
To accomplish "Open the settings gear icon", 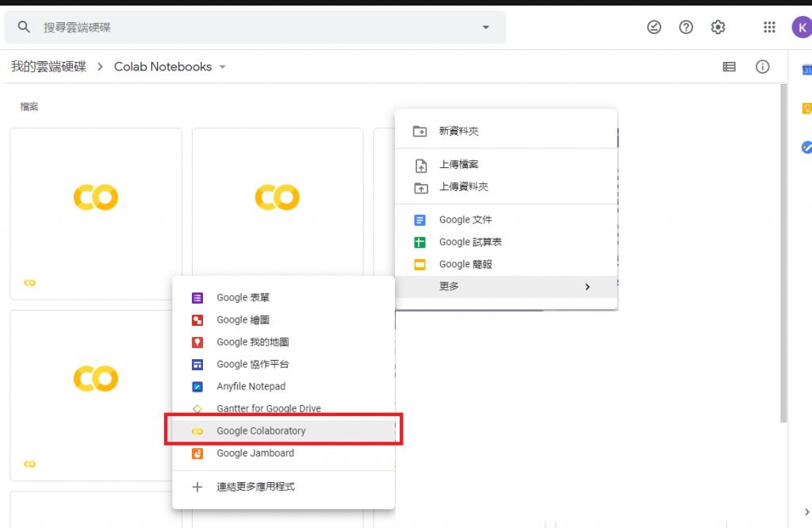I will (x=718, y=27).
